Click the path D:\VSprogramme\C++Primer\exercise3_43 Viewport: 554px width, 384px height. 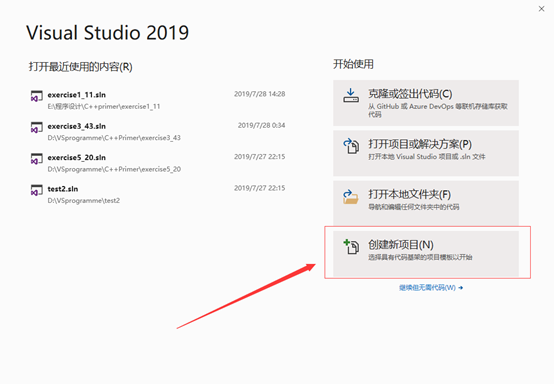pyautogui.click(x=114, y=138)
